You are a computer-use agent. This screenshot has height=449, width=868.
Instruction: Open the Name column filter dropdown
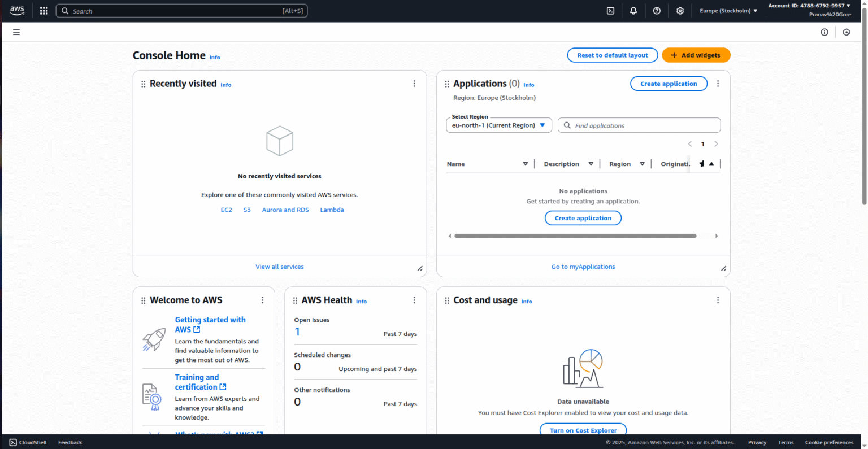[526, 163]
